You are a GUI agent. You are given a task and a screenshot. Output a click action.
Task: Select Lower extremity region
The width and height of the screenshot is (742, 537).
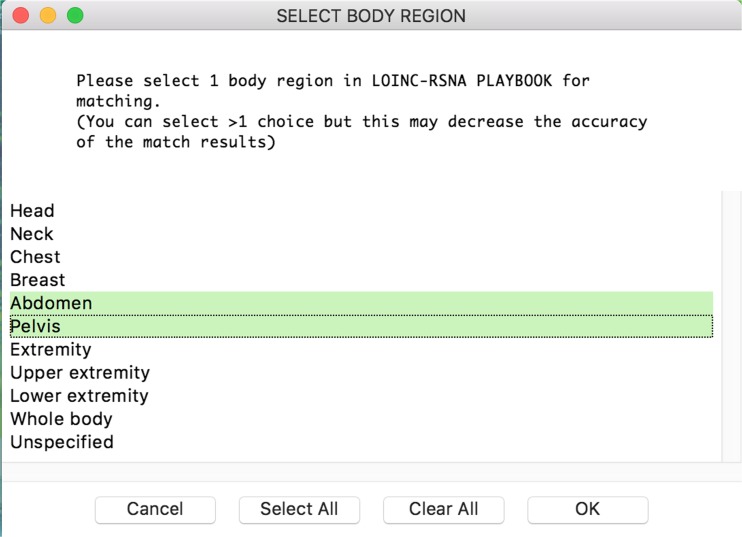tap(362, 396)
